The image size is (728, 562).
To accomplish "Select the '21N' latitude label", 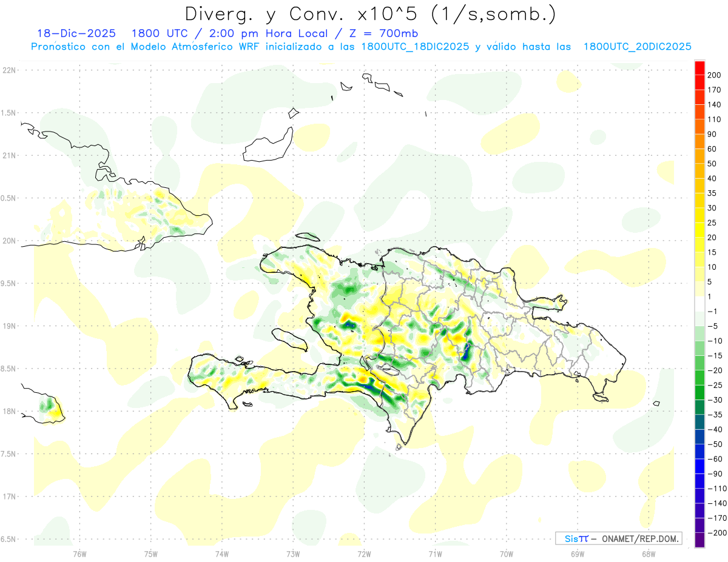I will 8,155.
